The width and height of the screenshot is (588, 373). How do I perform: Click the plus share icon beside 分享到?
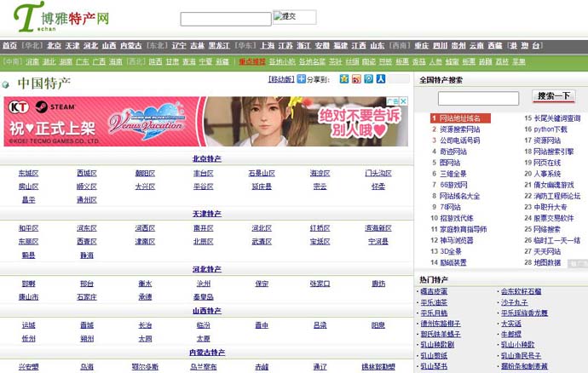[x=301, y=78]
